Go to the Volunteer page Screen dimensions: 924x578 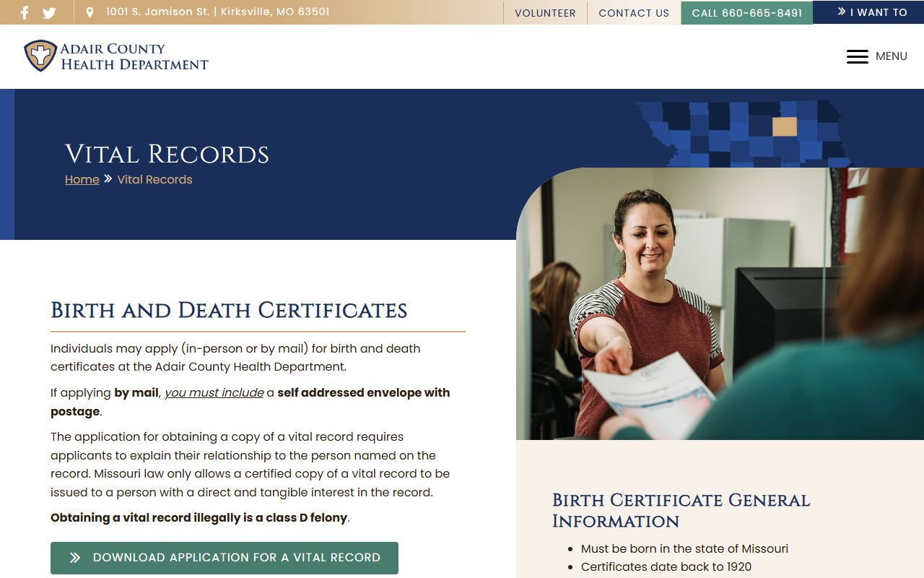click(545, 13)
